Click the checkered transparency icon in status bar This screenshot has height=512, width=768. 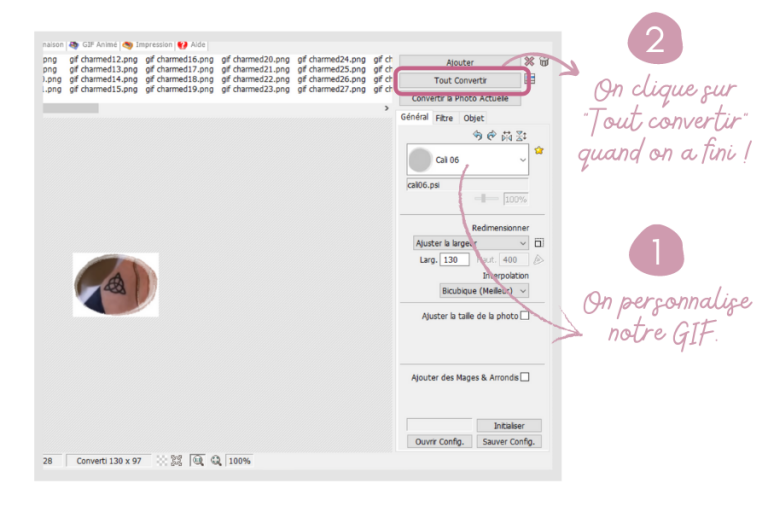point(162,461)
